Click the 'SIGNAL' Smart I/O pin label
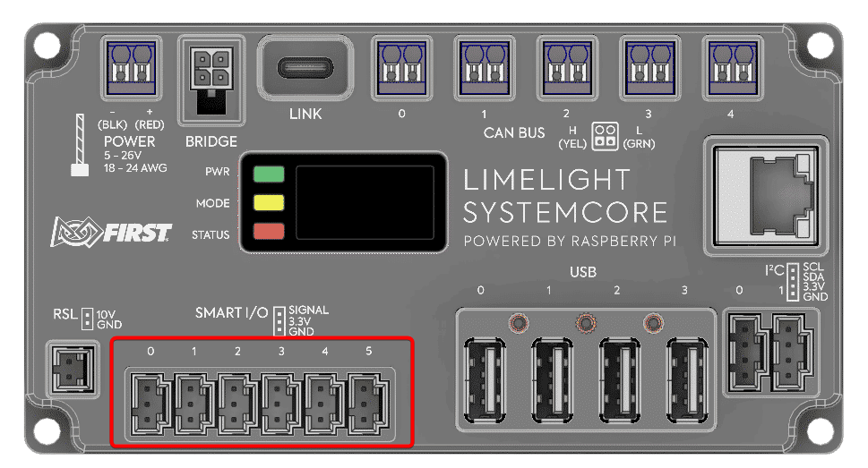This screenshot has height=468, width=868. pos(308,311)
